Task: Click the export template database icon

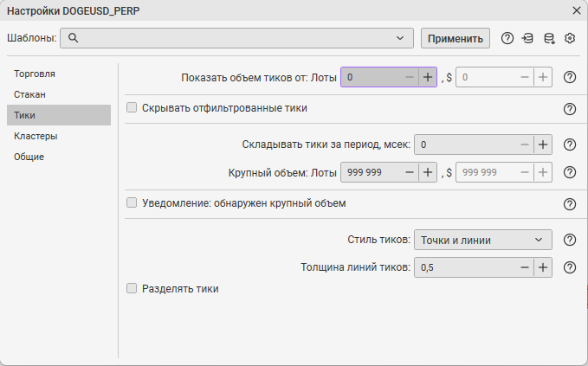Action: pyautogui.click(x=548, y=38)
